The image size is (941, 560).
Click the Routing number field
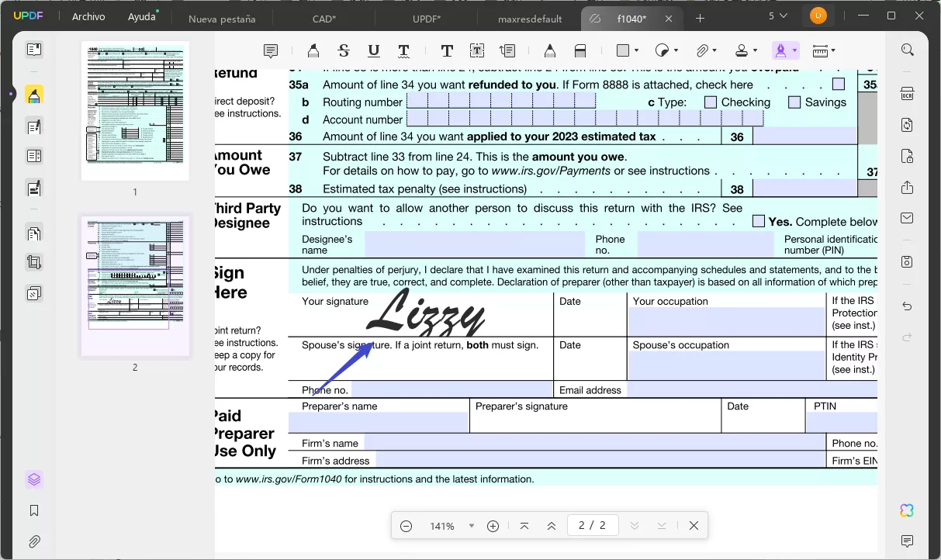coord(501,101)
